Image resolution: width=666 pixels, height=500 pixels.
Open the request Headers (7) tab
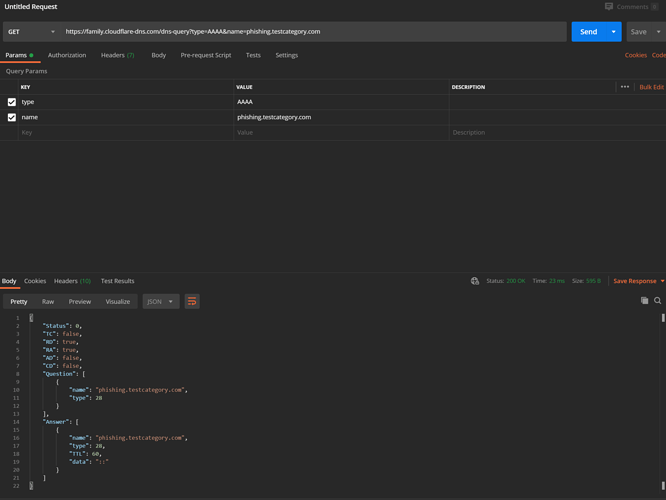point(118,55)
